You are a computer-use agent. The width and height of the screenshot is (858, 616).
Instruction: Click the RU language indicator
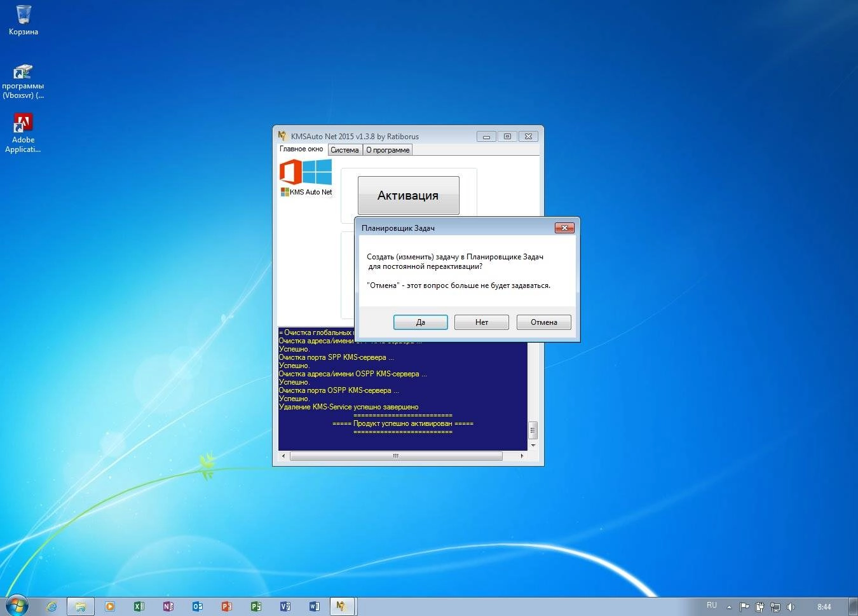click(x=712, y=605)
